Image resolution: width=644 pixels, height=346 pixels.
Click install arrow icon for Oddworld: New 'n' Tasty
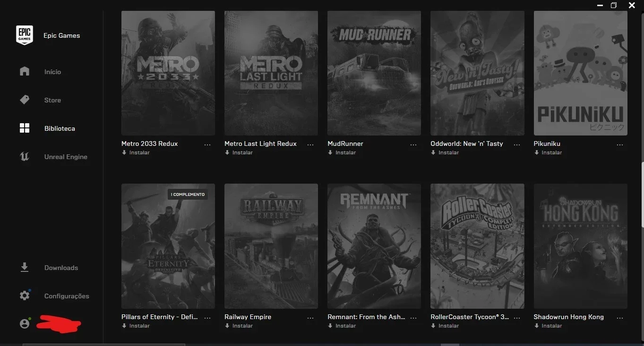(x=433, y=152)
